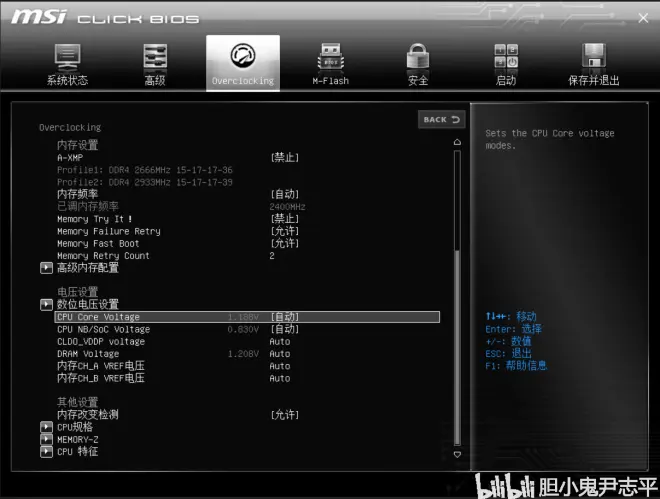This screenshot has width=660, height=499.
Task: Select the Memory Failure Retry label
Action: 109,231
